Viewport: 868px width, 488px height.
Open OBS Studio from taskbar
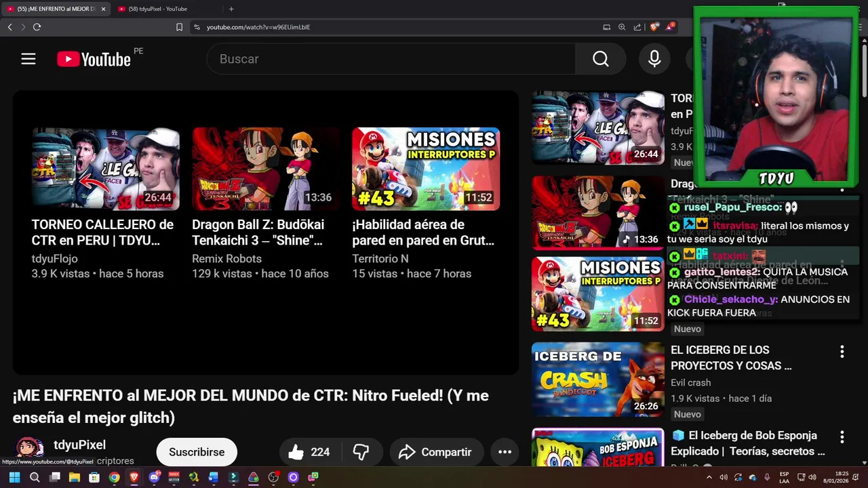(x=273, y=477)
